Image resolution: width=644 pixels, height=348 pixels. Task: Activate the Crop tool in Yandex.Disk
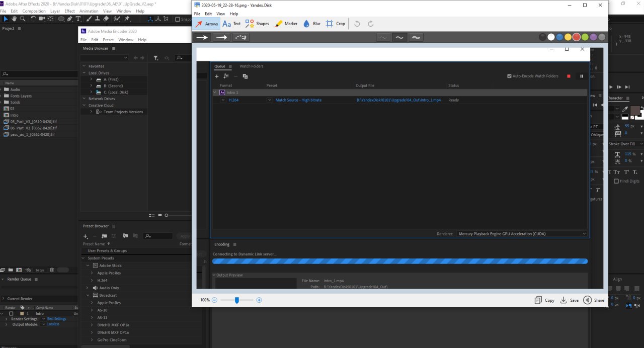coord(335,24)
